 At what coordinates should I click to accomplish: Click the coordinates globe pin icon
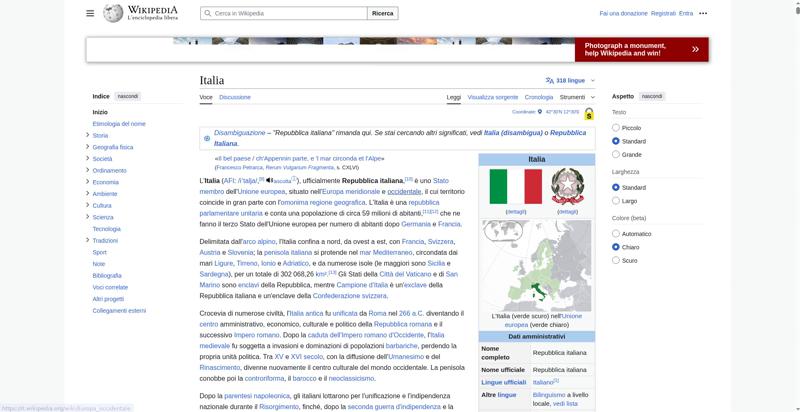click(x=540, y=112)
